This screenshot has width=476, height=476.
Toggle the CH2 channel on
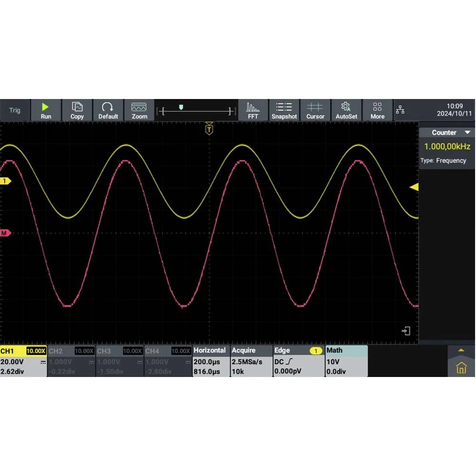[x=71, y=361]
